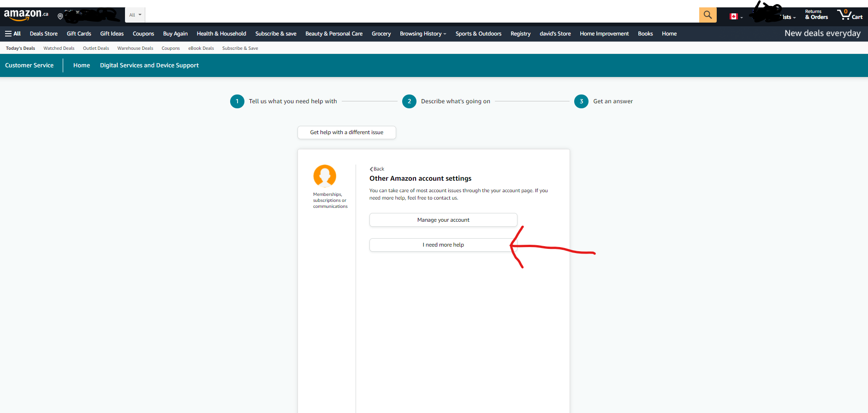Click step 1 circle in progress tracker
The width and height of the screenshot is (868, 413).
pos(237,101)
